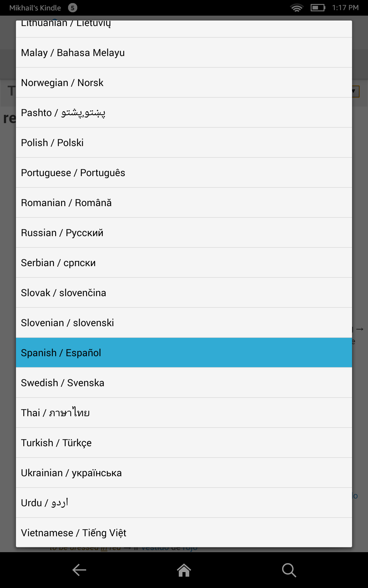Pick Swedish / Svenska
Image resolution: width=368 pixels, height=588 pixels.
coord(184,383)
